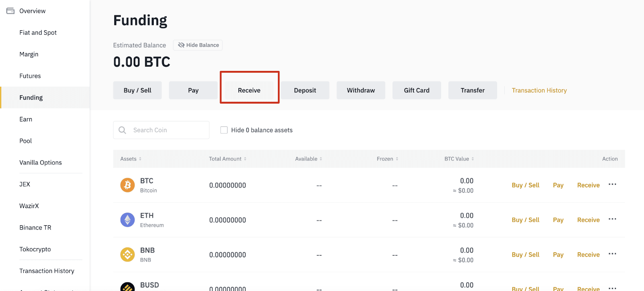Click the BNB coin icon
The width and height of the screenshot is (644, 291).
pyautogui.click(x=128, y=254)
